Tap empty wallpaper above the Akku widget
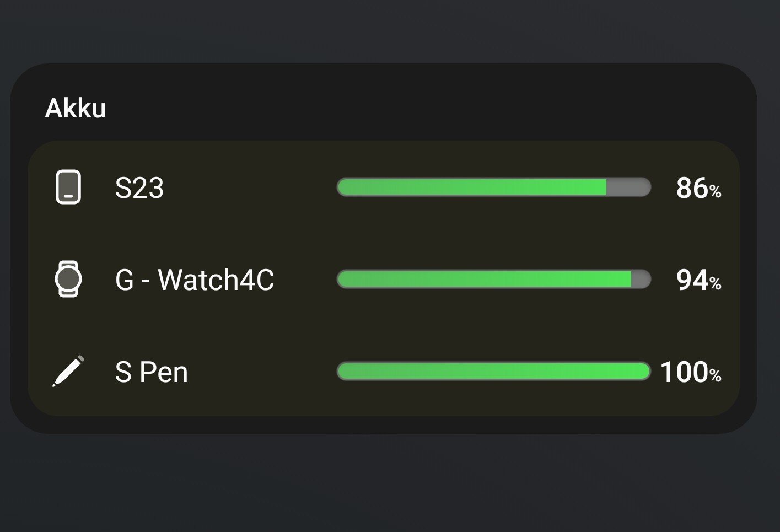The height and width of the screenshot is (532, 780). [x=386, y=30]
